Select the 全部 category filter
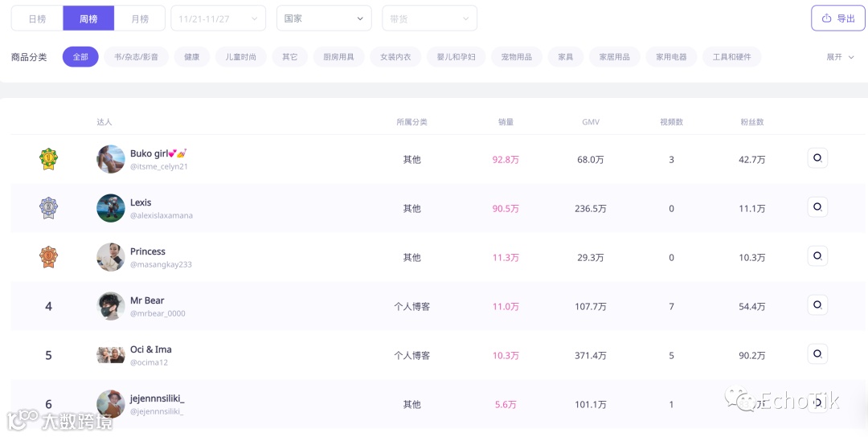The image size is (868, 437). point(80,57)
